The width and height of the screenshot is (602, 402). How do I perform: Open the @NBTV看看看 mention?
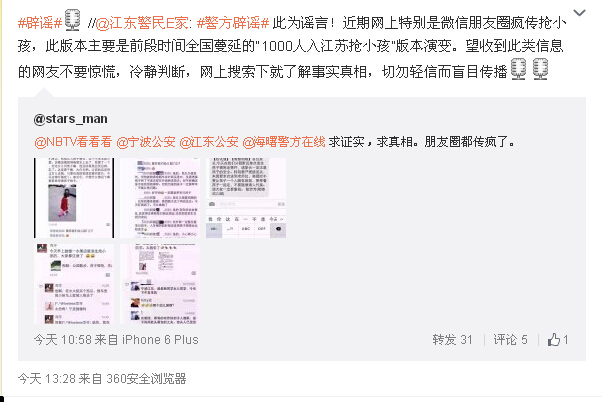click(x=73, y=142)
